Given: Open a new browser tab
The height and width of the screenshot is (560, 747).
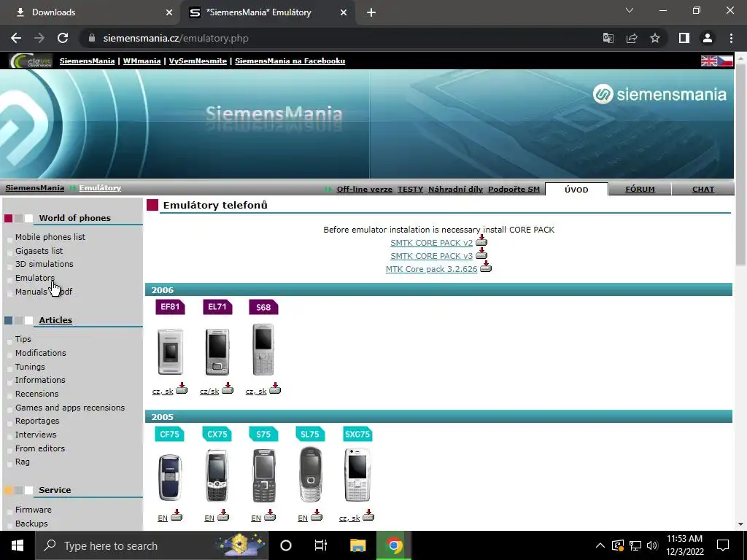Looking at the screenshot, I should (371, 12).
